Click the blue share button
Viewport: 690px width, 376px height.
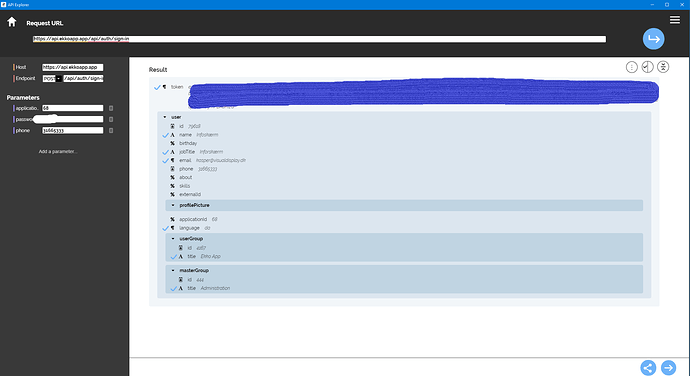click(x=648, y=368)
